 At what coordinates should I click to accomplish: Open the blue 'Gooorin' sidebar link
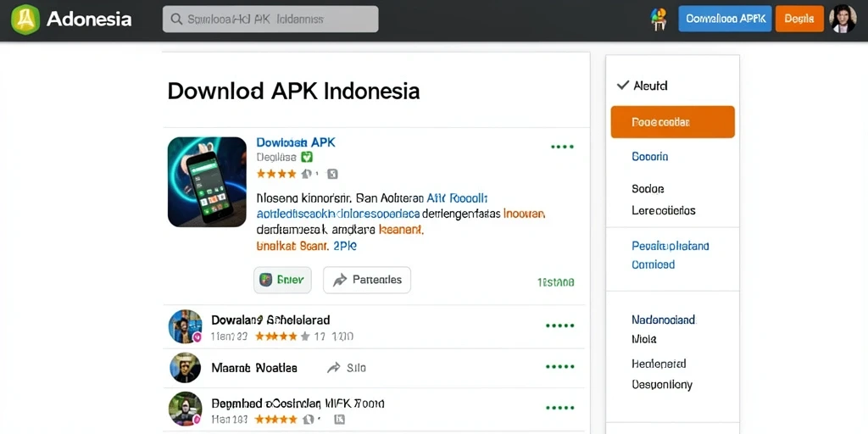[650, 157]
